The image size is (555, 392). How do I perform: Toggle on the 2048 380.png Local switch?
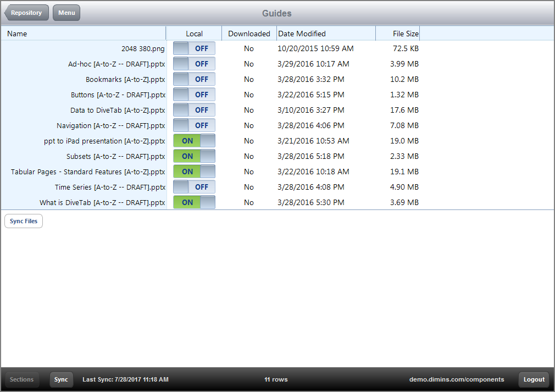(195, 48)
